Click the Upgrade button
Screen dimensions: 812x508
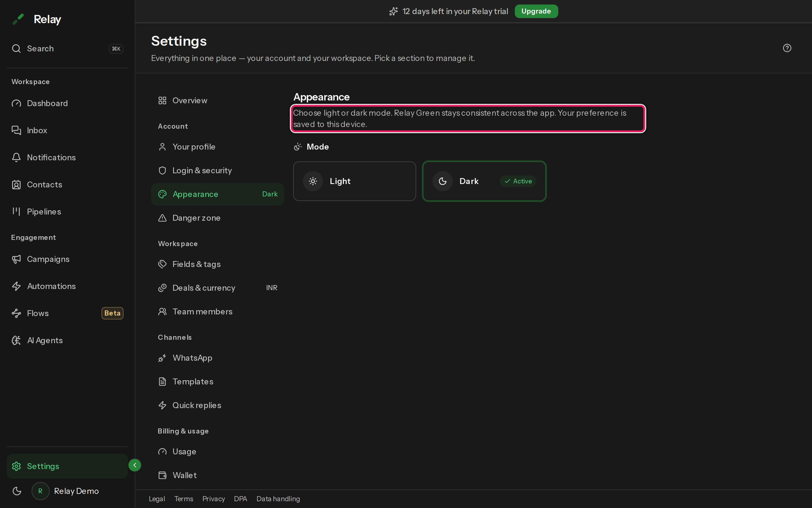point(536,11)
